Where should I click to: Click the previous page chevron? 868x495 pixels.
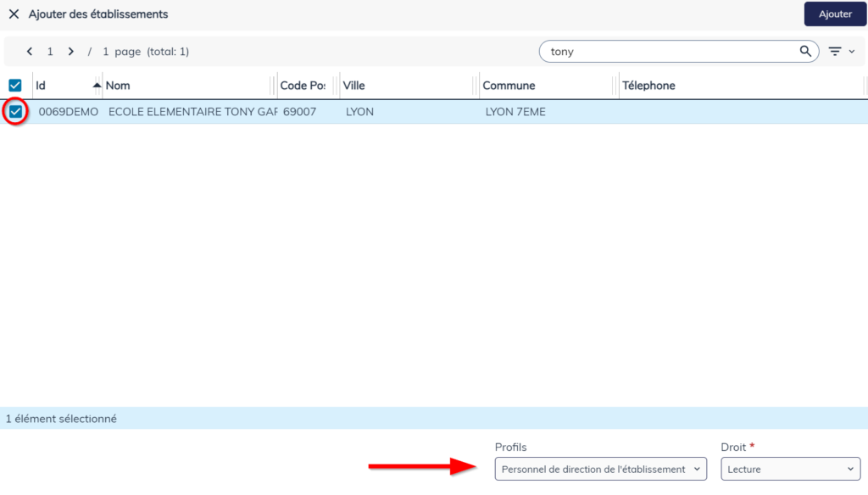[x=30, y=51]
